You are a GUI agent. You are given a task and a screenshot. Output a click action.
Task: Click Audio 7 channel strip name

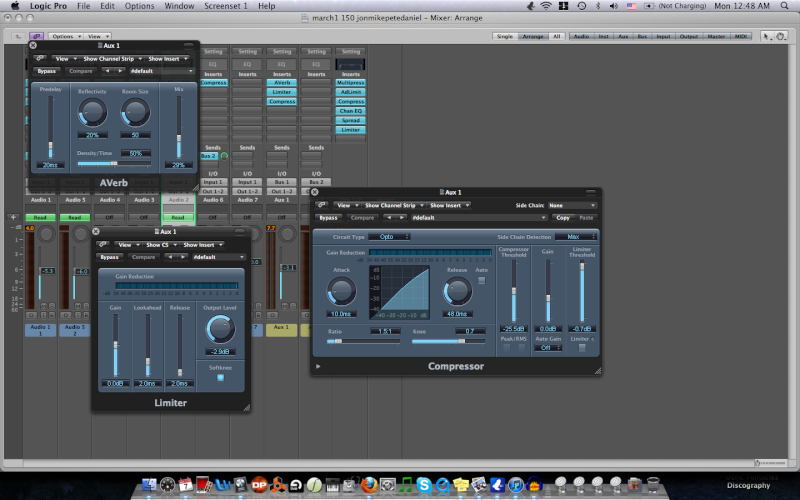247,200
